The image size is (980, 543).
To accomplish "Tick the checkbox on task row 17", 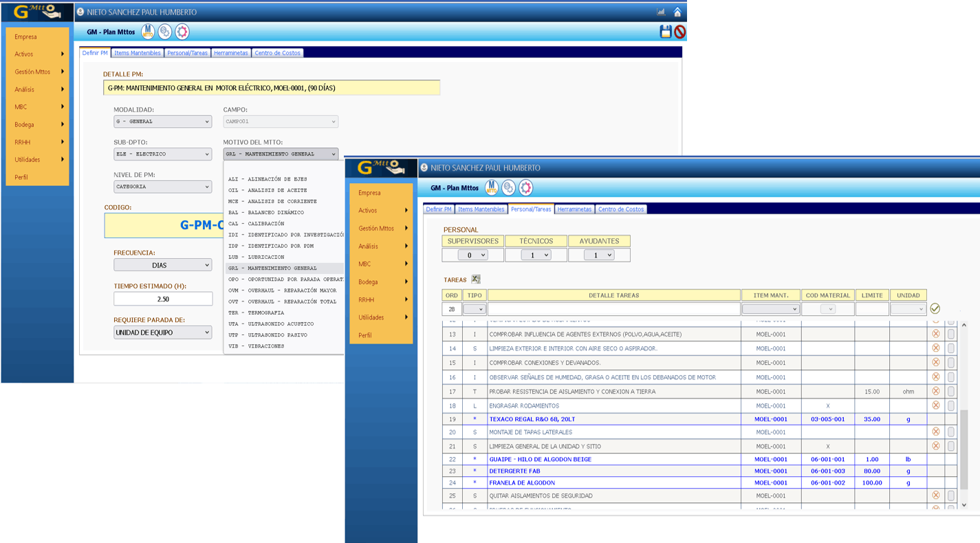I will click(x=951, y=392).
